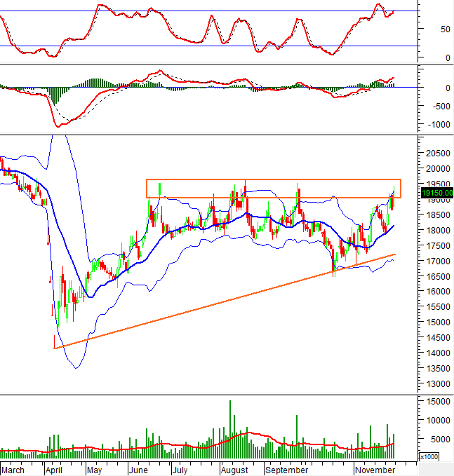454x476 pixels.
Task: Click the x1000 volume scale label
Action: point(428,456)
